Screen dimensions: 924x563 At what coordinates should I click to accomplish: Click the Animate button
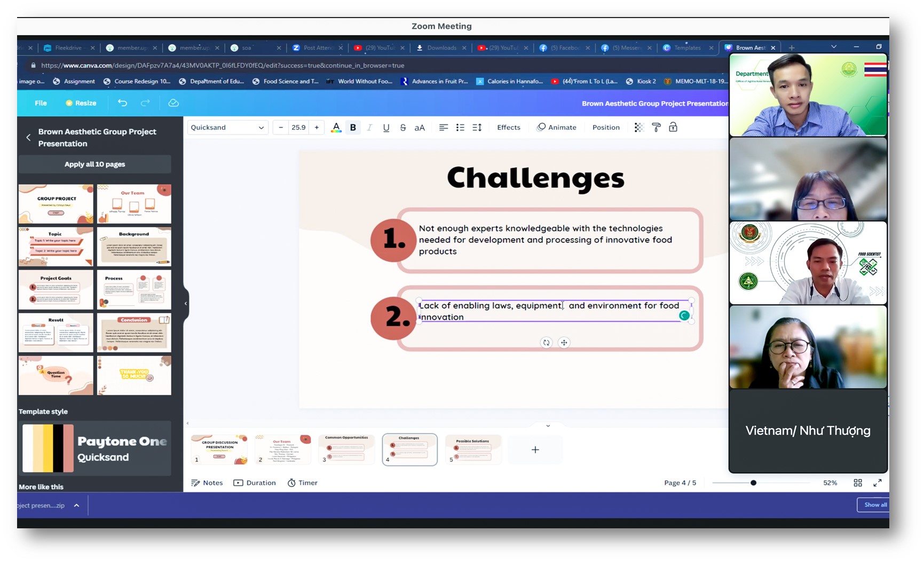[557, 128]
